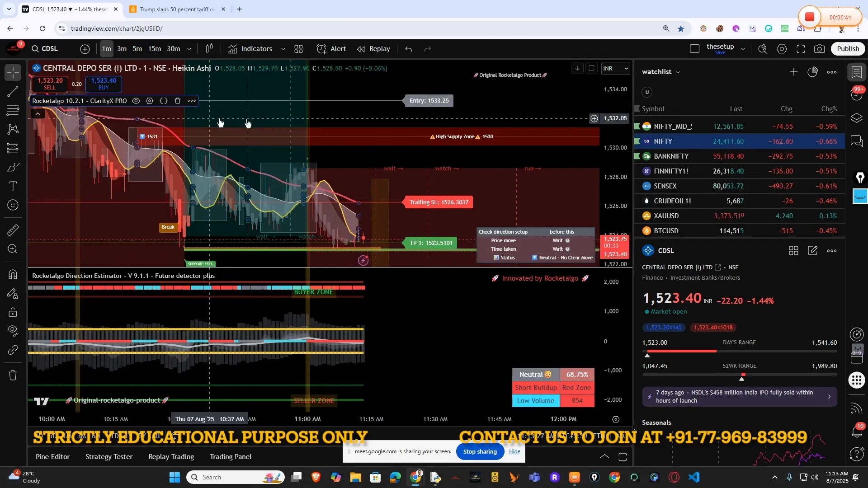Switch to 30m timeframe

(x=174, y=49)
